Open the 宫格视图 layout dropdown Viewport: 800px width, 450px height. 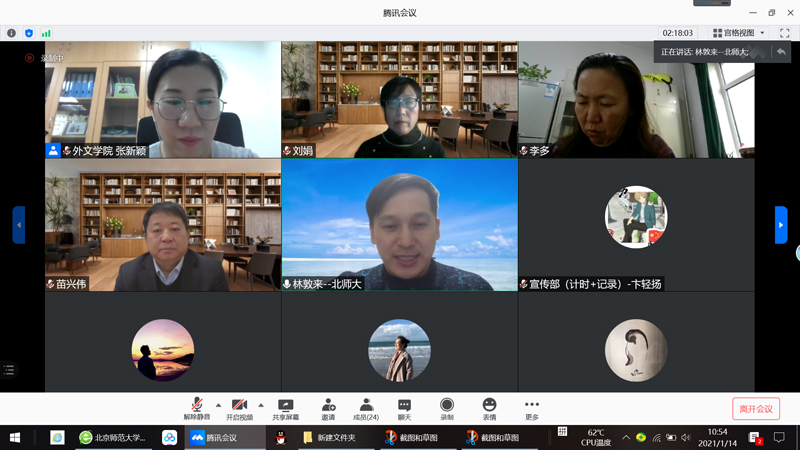(x=739, y=33)
